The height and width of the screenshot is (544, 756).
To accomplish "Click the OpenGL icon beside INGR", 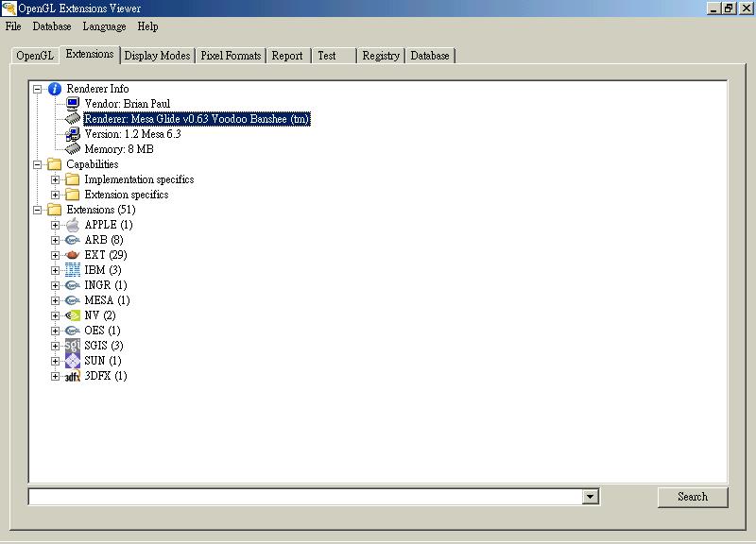I will pos(73,285).
